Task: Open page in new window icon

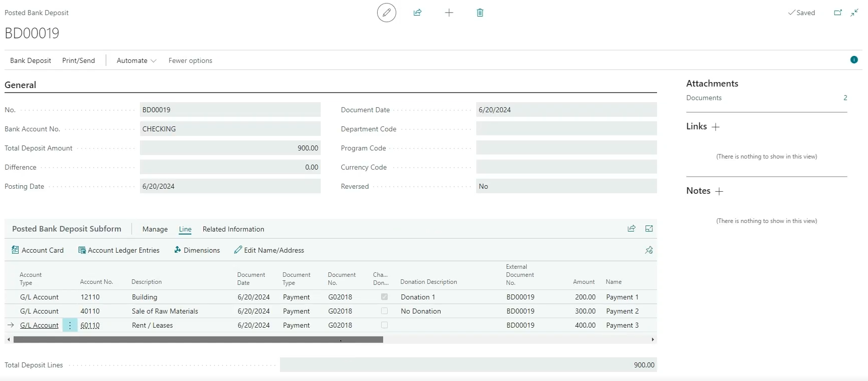Action: point(838,13)
